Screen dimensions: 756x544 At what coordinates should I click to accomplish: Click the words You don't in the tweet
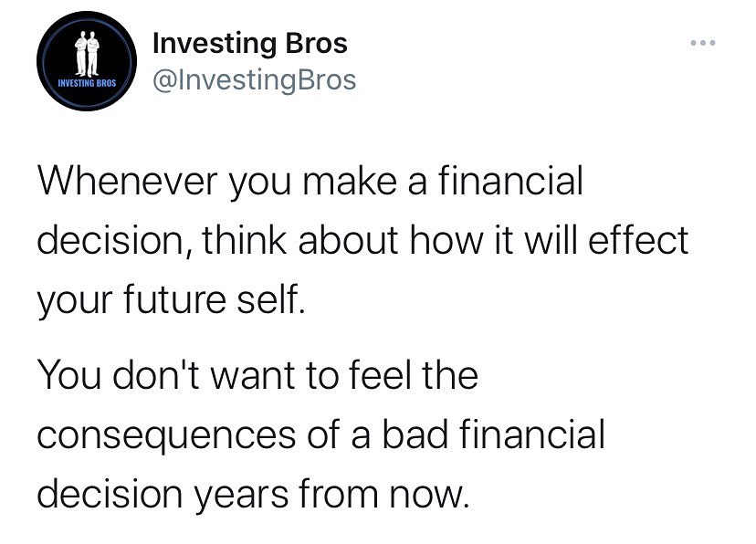(x=119, y=375)
